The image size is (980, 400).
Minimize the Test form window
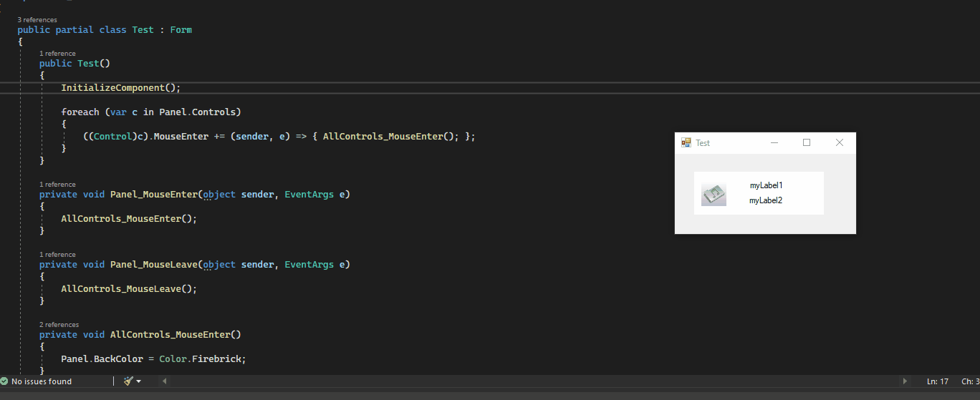point(774,142)
